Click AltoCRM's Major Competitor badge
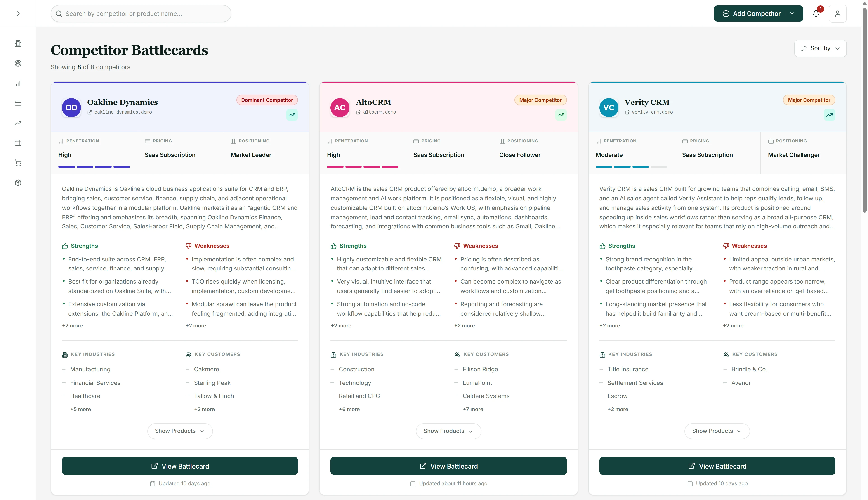Viewport: 868px width, 500px height. 540,100
